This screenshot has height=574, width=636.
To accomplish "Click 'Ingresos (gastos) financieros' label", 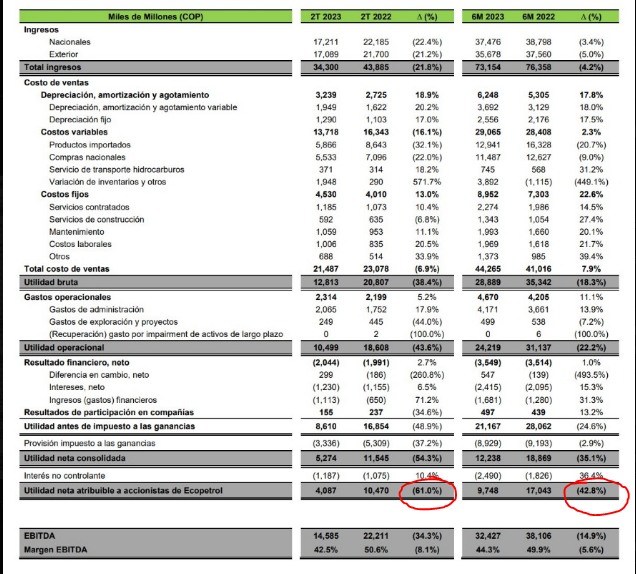I will [103, 400].
